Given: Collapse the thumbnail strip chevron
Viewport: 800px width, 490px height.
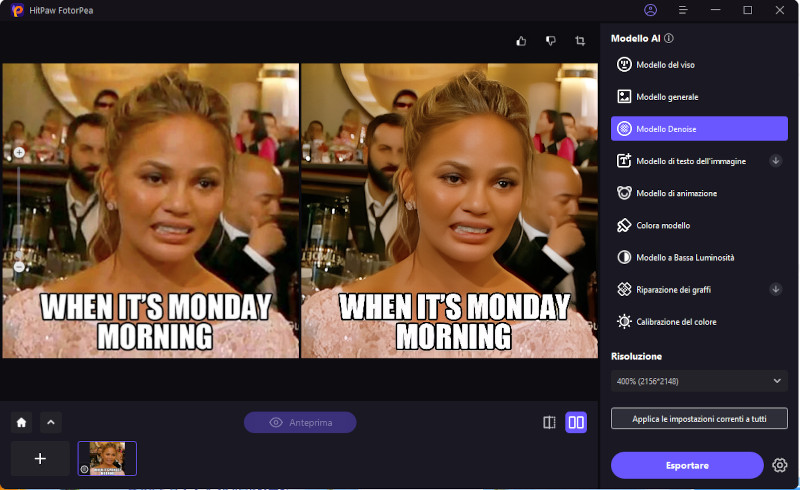Looking at the screenshot, I should [x=51, y=422].
